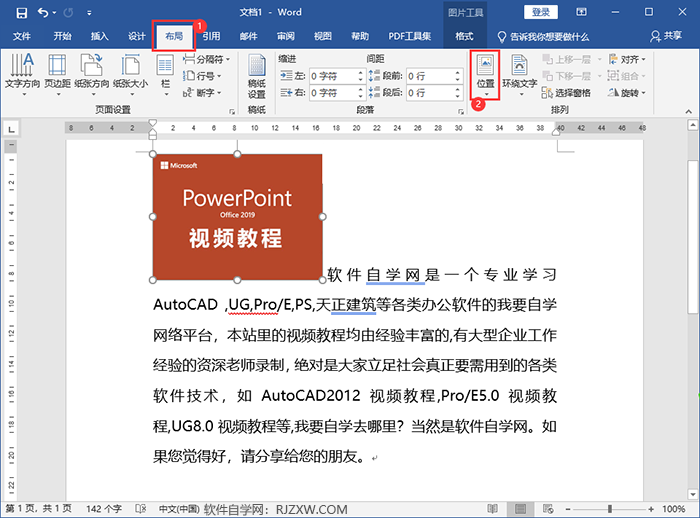
Task: Open the 页面设置 dialog launcher
Action: pyautogui.click(x=232, y=111)
